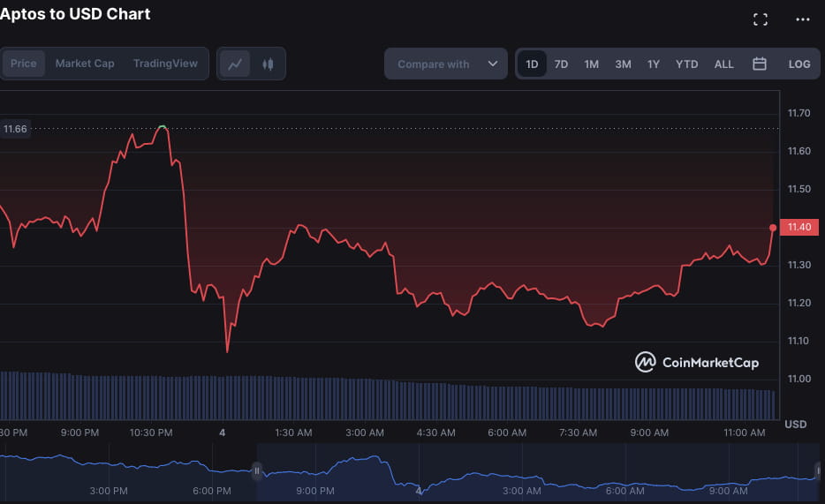The image size is (825, 504).
Task: Click the 11.66 high price label
Action: coord(15,129)
